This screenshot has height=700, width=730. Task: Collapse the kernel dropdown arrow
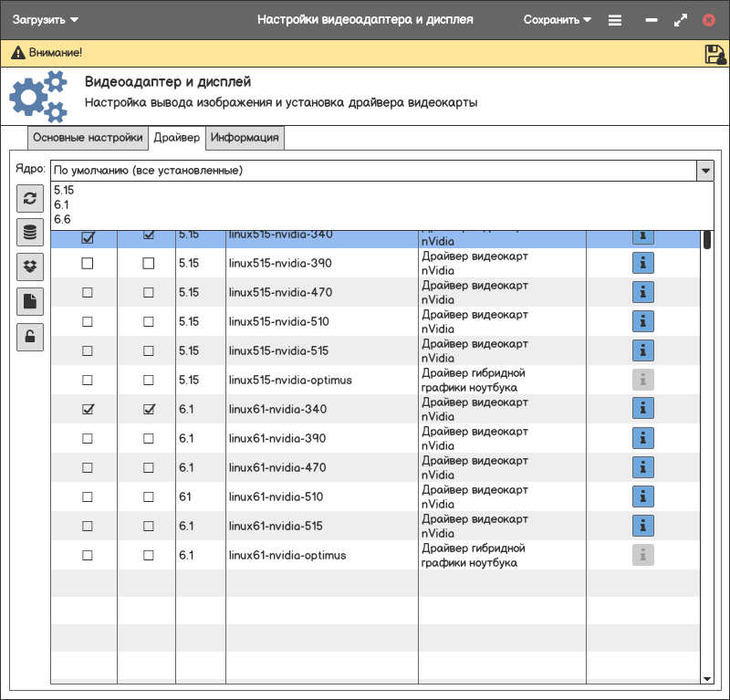tap(704, 171)
